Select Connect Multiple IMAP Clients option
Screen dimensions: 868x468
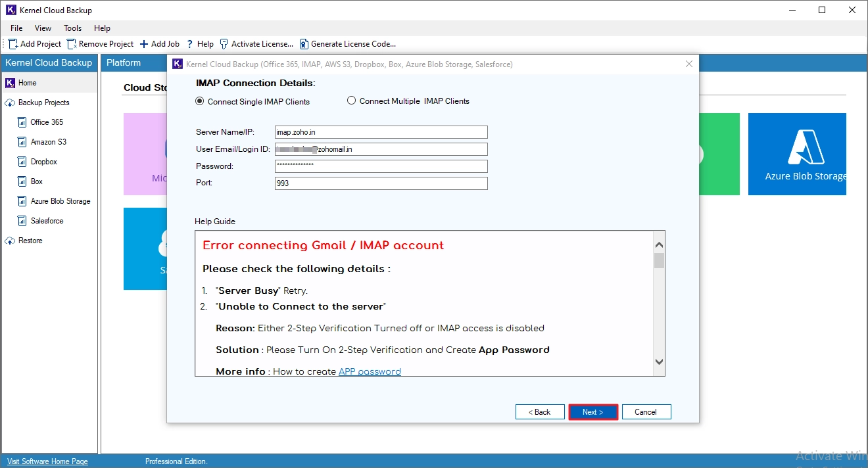[x=408, y=101]
